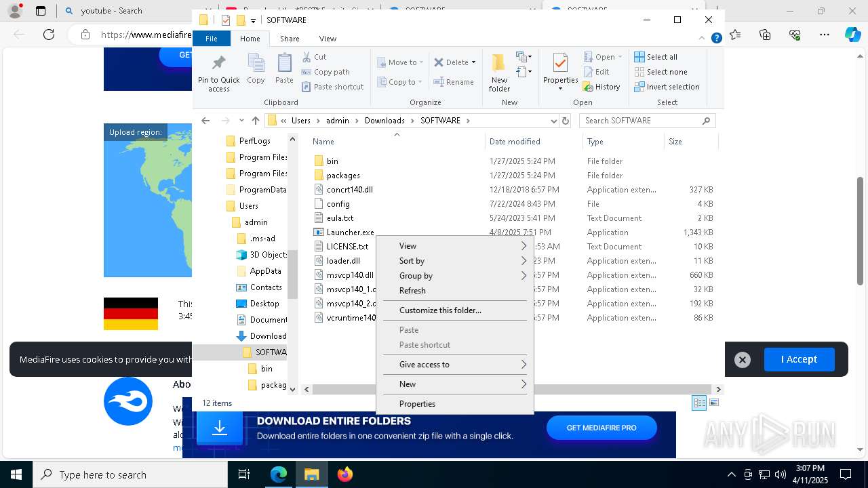
Task: Open the Copy to dropdown
Action: point(399,82)
